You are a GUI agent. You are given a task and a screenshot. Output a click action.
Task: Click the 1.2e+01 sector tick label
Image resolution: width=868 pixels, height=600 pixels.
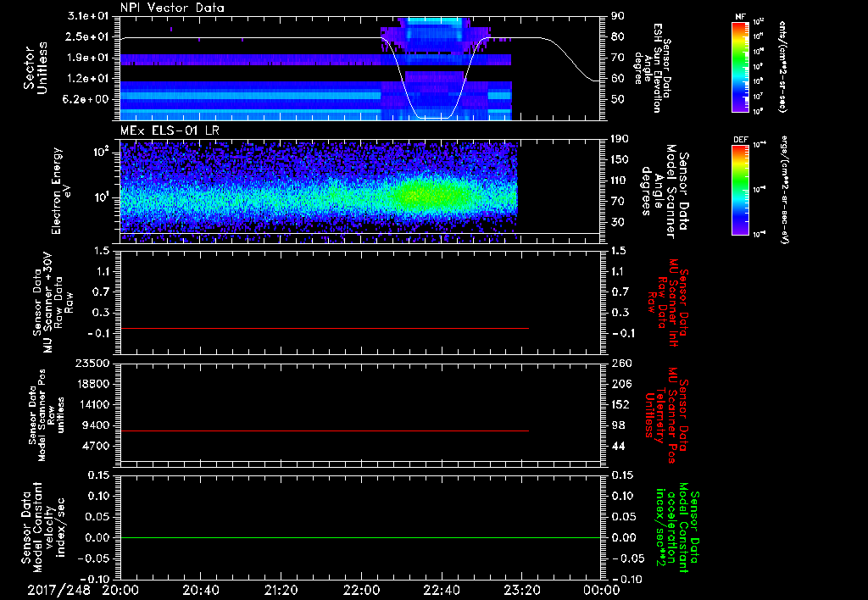89,79
